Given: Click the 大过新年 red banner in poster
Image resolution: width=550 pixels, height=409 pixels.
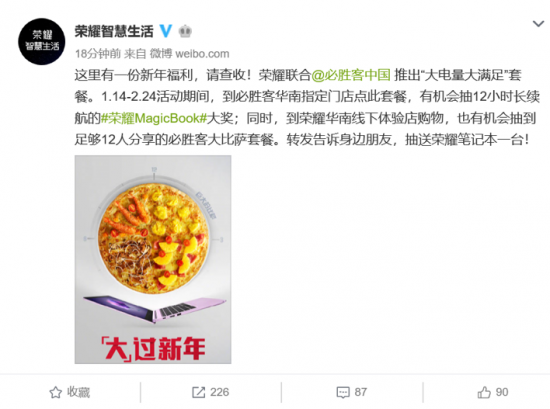Looking at the screenshot, I should coord(153,349).
